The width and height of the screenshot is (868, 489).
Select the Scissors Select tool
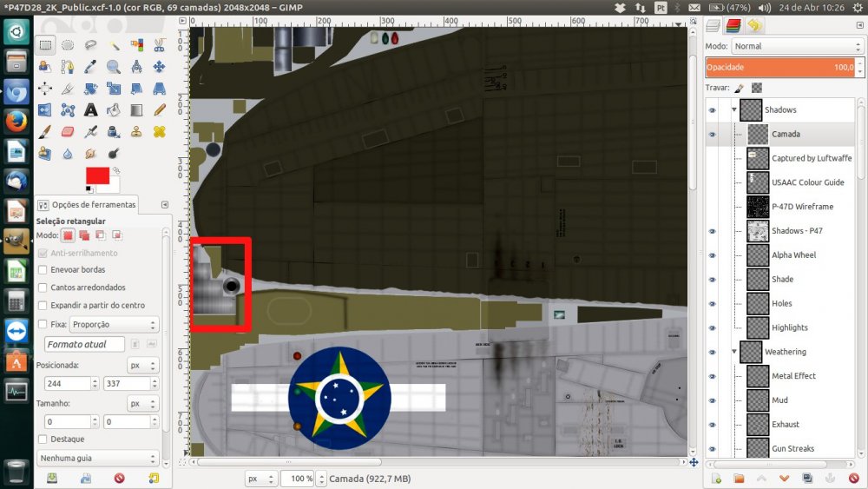pos(159,45)
